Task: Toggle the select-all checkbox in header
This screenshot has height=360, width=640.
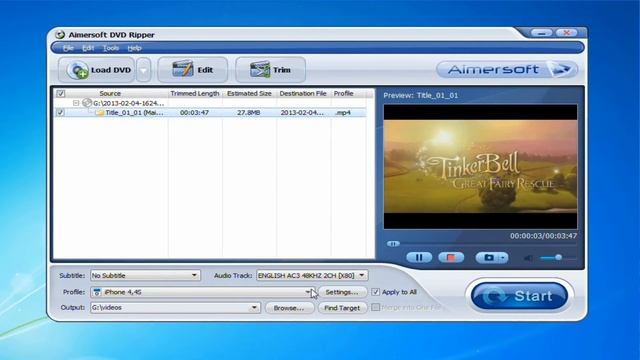Action: point(60,94)
